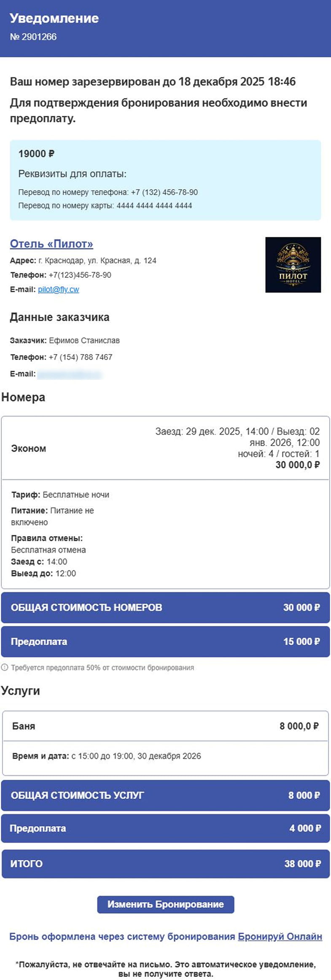The image size is (331, 980).
Task: Open the «Отель «Пилот»» hotel link
Action: [x=52, y=244]
